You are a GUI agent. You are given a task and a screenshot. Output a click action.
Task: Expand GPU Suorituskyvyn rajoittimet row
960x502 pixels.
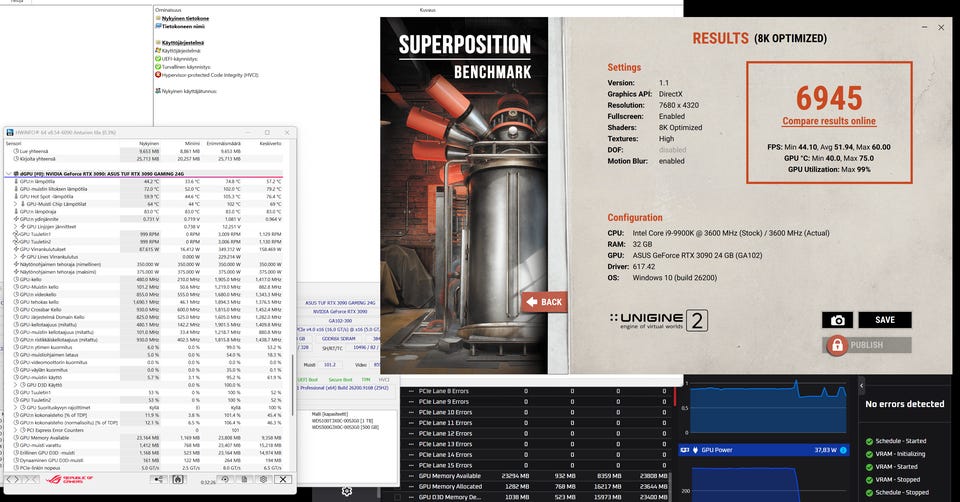pos(15,407)
